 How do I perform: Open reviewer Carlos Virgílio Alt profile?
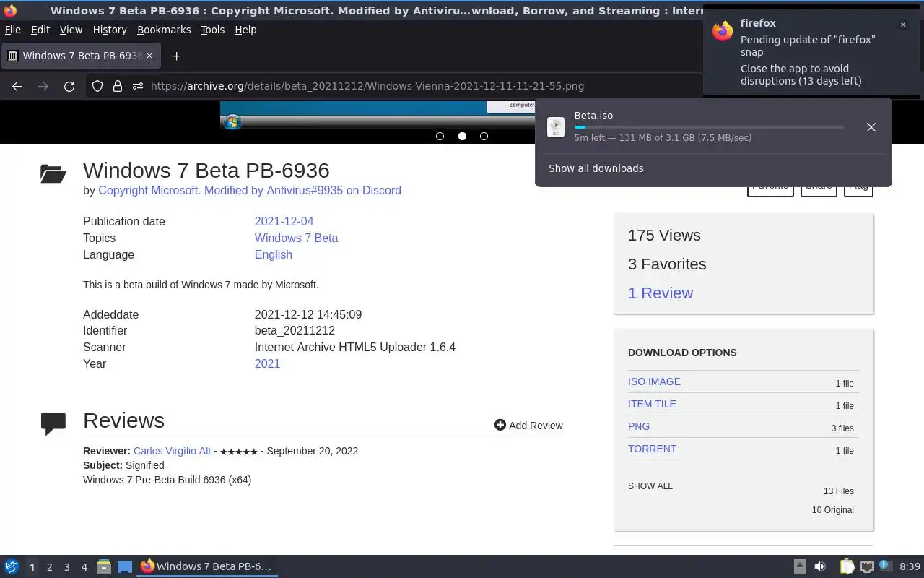(x=173, y=451)
